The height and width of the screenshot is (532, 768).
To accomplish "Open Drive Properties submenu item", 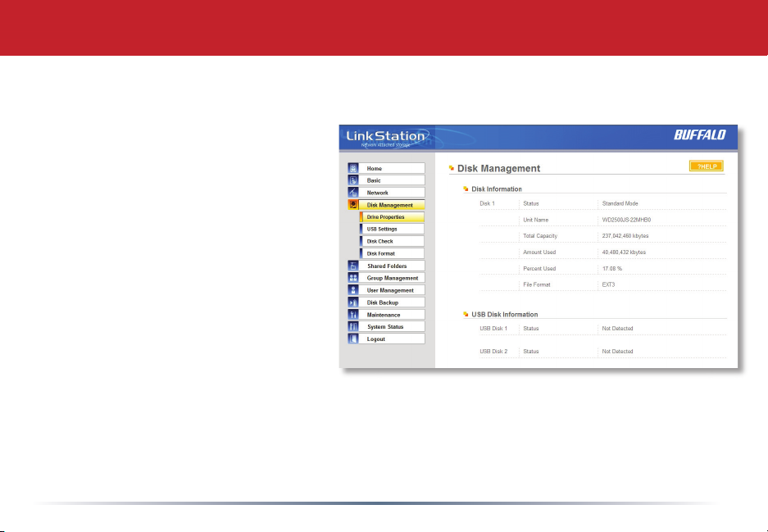I will pyautogui.click(x=393, y=217).
